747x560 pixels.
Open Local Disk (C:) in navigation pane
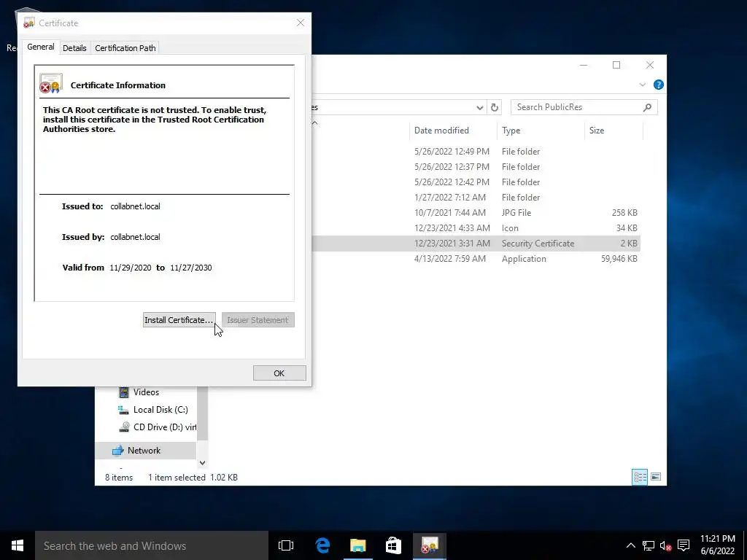pos(160,410)
